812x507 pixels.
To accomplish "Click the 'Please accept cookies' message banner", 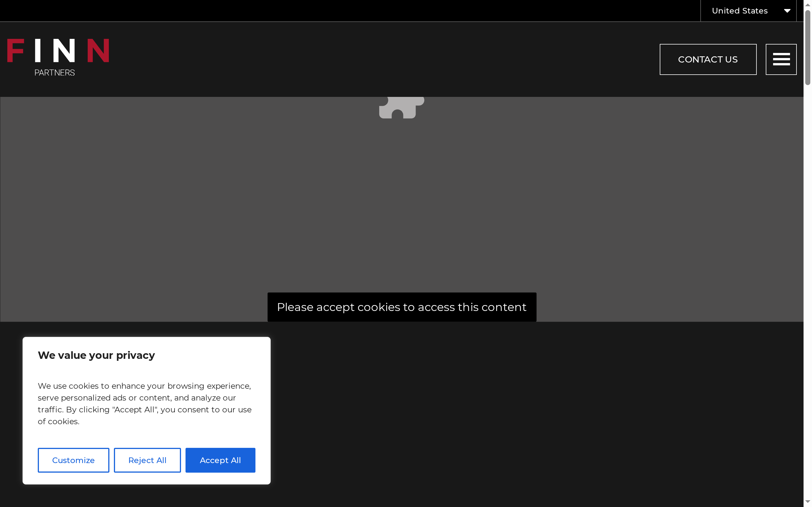I will tap(402, 307).
